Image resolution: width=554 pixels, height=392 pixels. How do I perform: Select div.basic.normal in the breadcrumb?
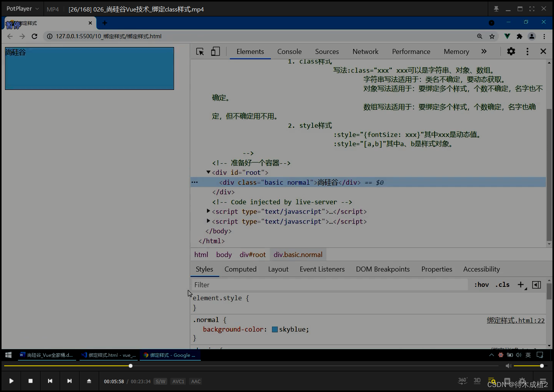tap(298, 255)
